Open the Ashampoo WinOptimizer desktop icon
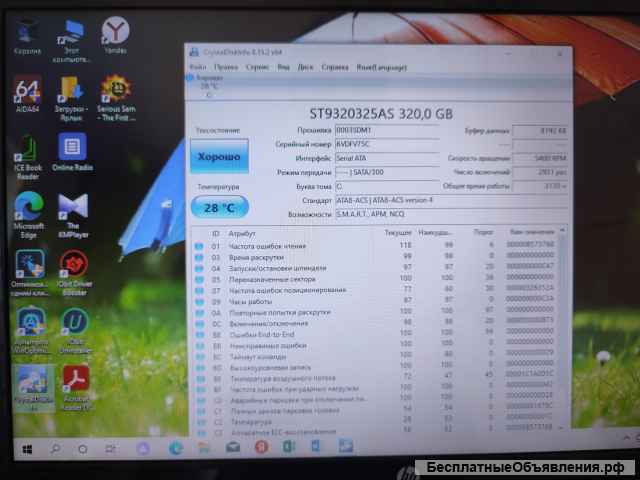Image resolution: width=640 pixels, height=480 pixels. tap(31, 330)
